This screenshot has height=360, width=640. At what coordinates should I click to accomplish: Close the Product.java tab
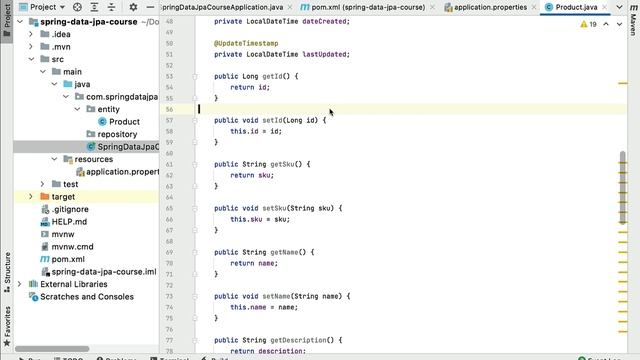pos(604,7)
